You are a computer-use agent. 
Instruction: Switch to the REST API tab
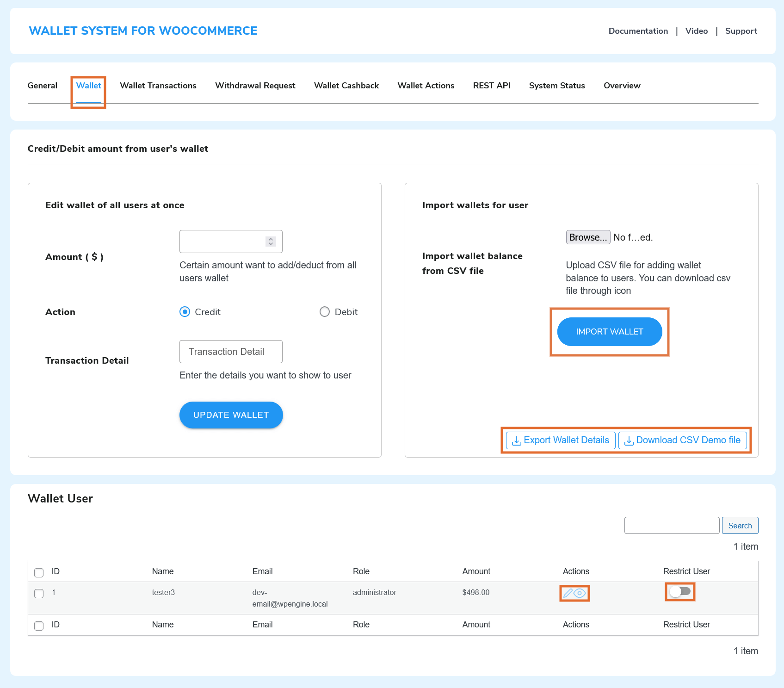(492, 86)
